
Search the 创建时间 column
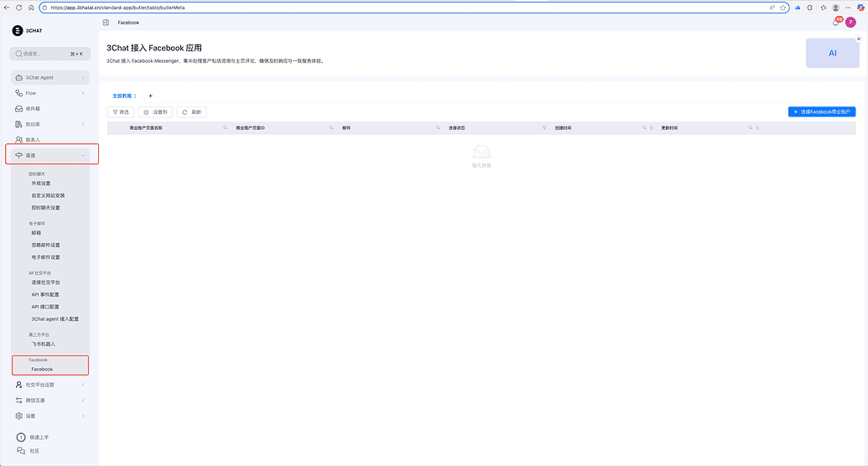644,128
